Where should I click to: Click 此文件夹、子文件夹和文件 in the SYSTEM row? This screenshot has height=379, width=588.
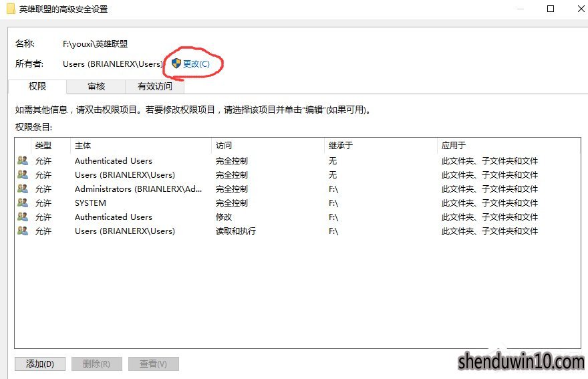[490, 203]
